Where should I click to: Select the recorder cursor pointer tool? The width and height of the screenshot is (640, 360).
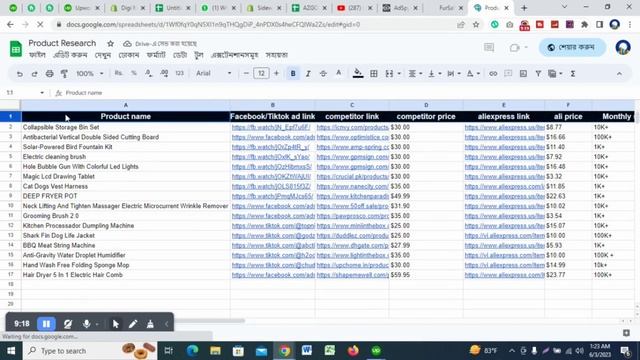tap(116, 324)
